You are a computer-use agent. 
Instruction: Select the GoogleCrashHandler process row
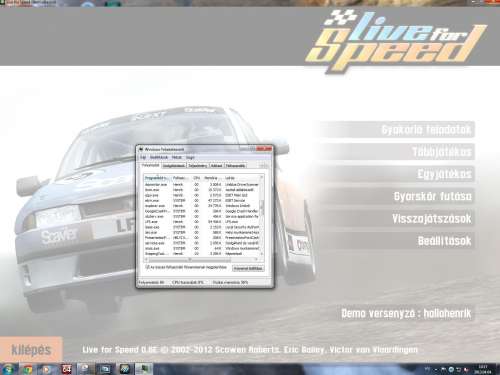[x=202, y=211]
